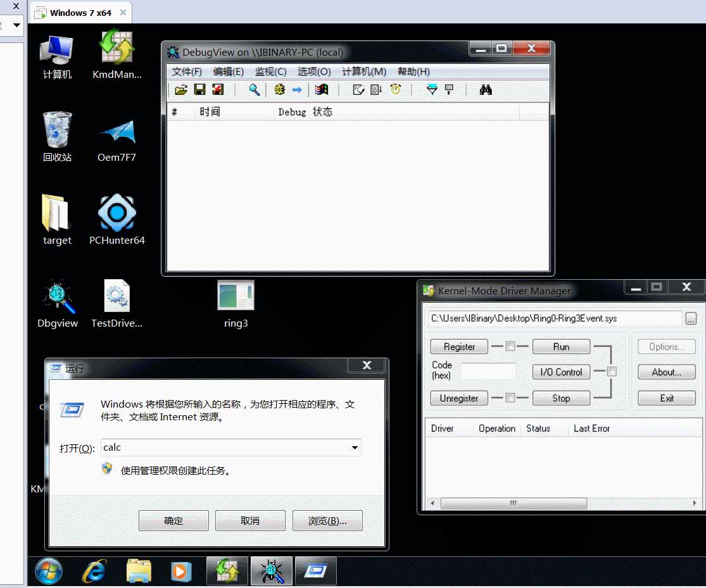Open the 计算机 desktop icon
This screenshot has width=706, height=588.
pos(57,57)
